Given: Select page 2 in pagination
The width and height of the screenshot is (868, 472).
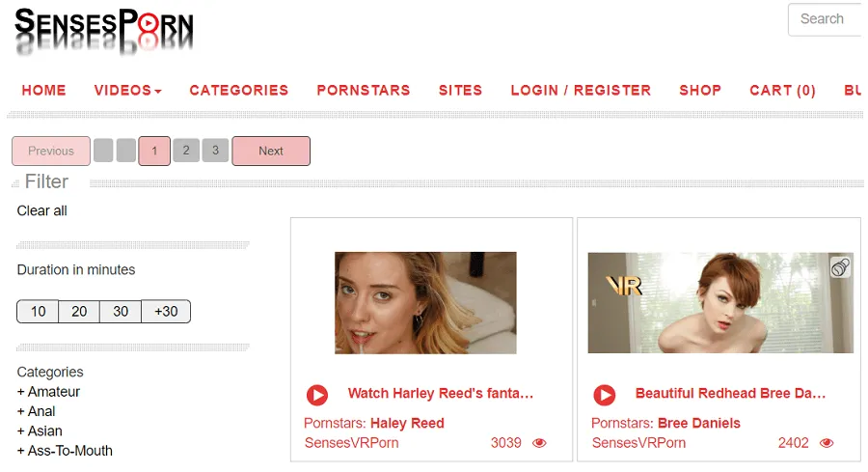Looking at the screenshot, I should tap(186, 151).
